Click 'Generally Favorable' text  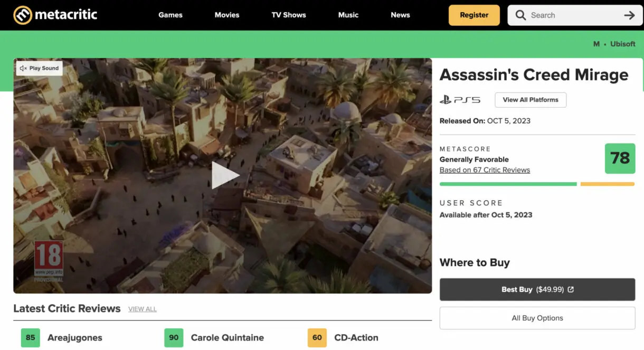[474, 159]
